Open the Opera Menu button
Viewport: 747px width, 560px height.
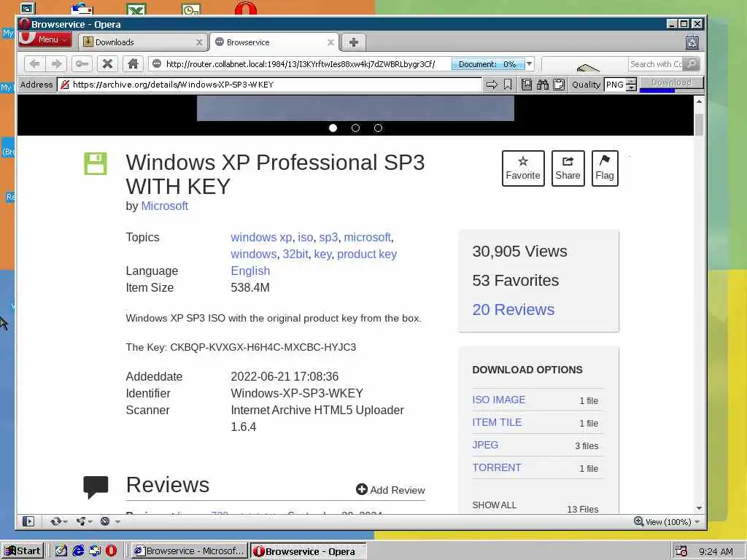coord(44,39)
